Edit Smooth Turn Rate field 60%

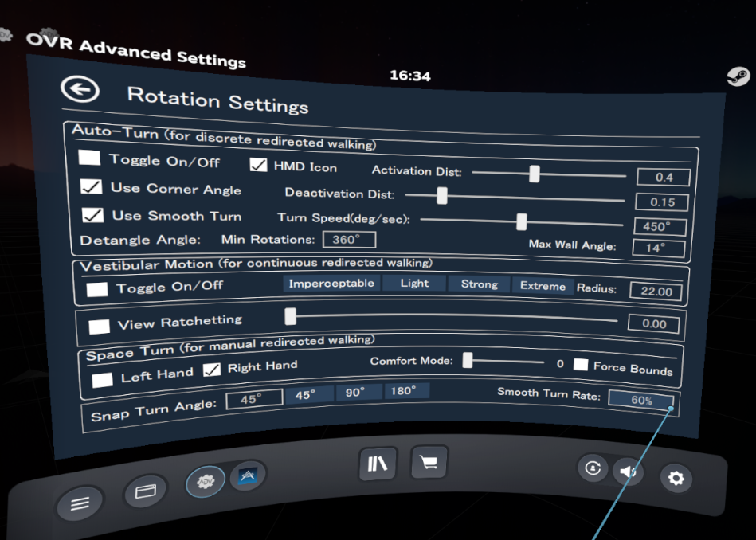pyautogui.click(x=641, y=400)
